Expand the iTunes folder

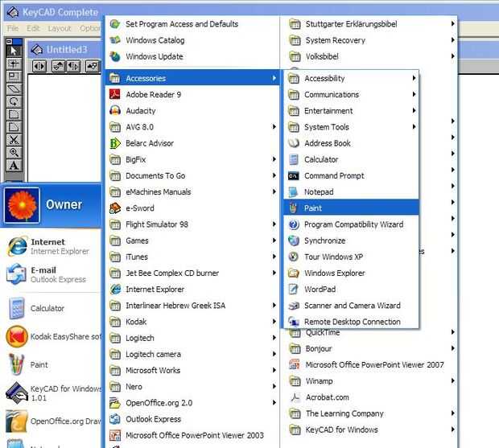192,257
